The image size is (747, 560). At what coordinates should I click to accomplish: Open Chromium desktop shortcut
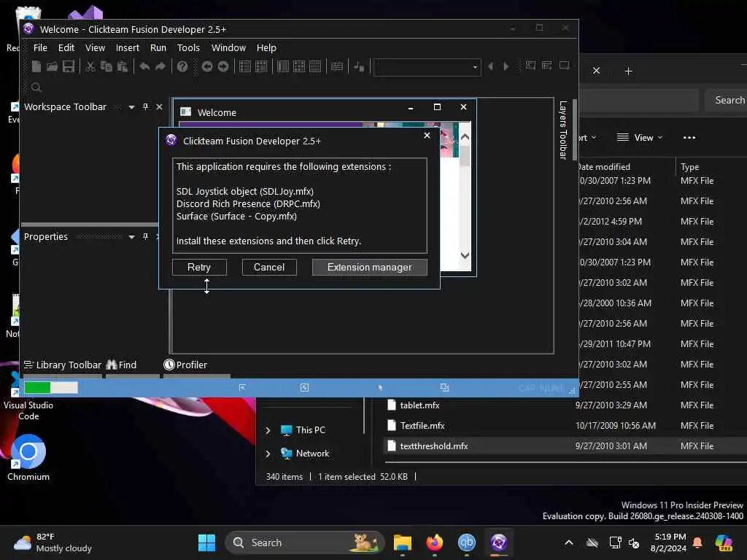click(28, 458)
